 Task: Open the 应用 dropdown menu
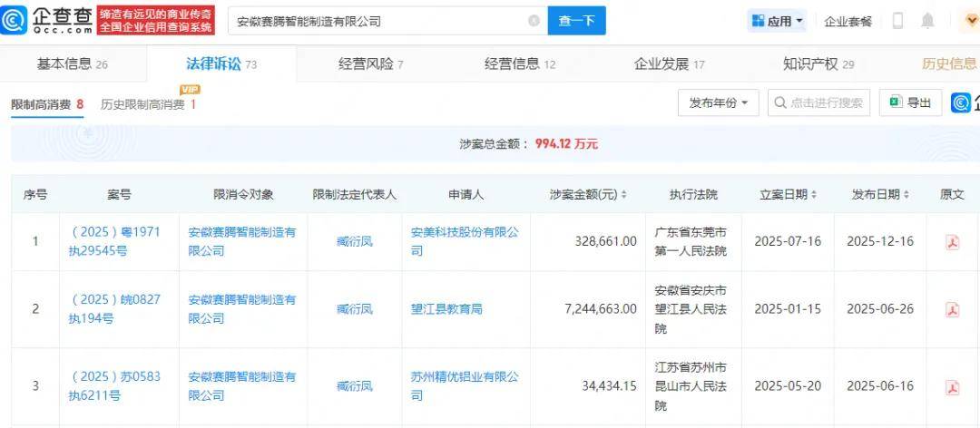[x=779, y=21]
